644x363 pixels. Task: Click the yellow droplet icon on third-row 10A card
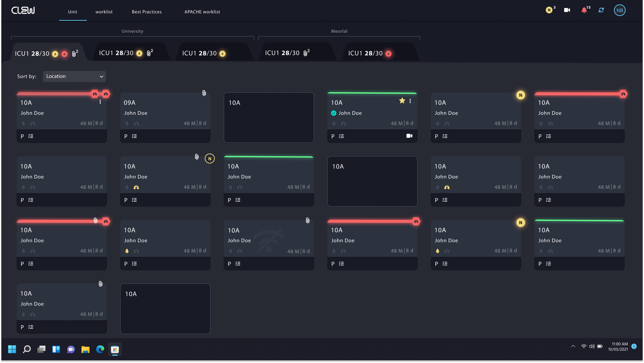127,251
